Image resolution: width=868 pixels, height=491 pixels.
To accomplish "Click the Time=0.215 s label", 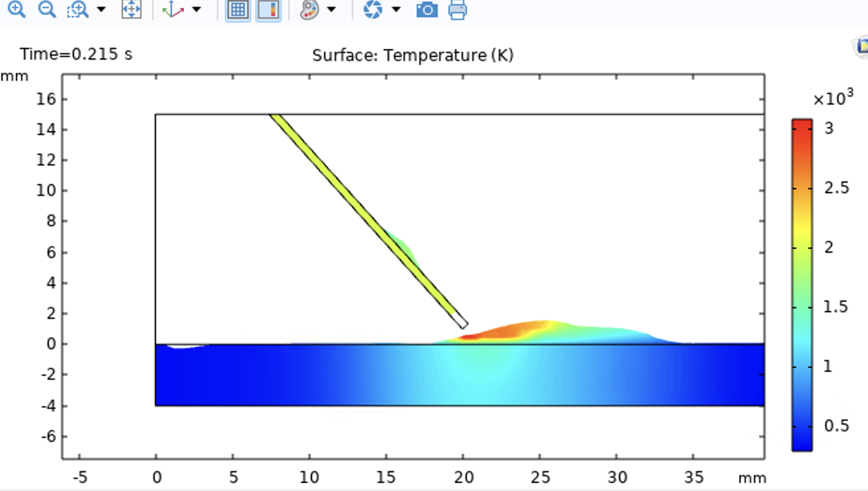I will (76, 54).
